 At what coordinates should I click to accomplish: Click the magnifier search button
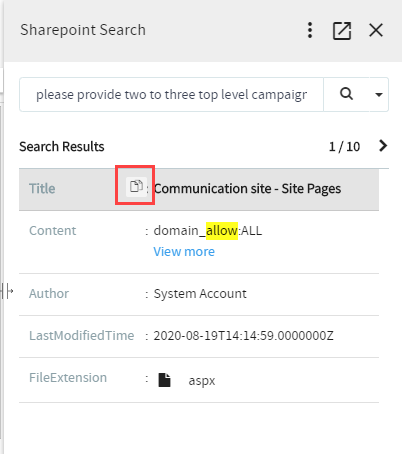click(346, 94)
